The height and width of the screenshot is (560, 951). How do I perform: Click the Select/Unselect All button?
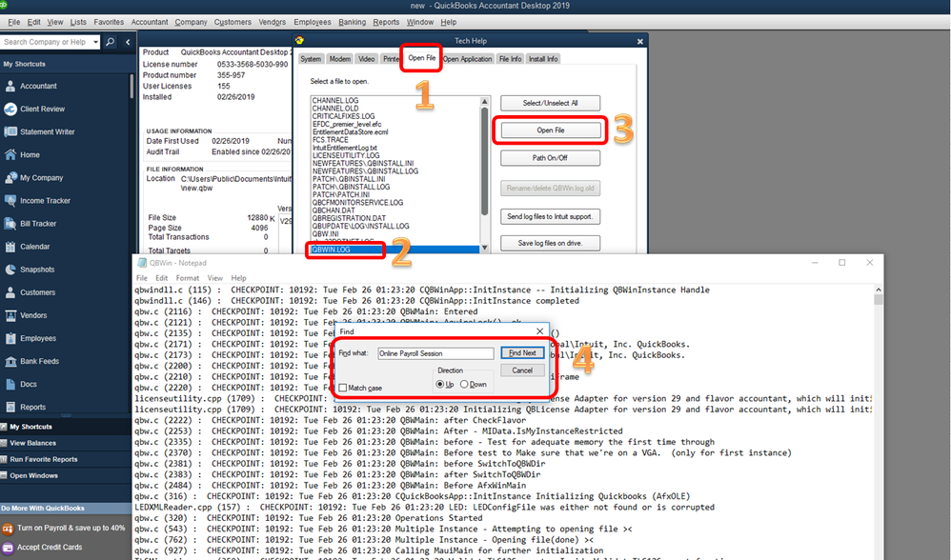click(550, 103)
